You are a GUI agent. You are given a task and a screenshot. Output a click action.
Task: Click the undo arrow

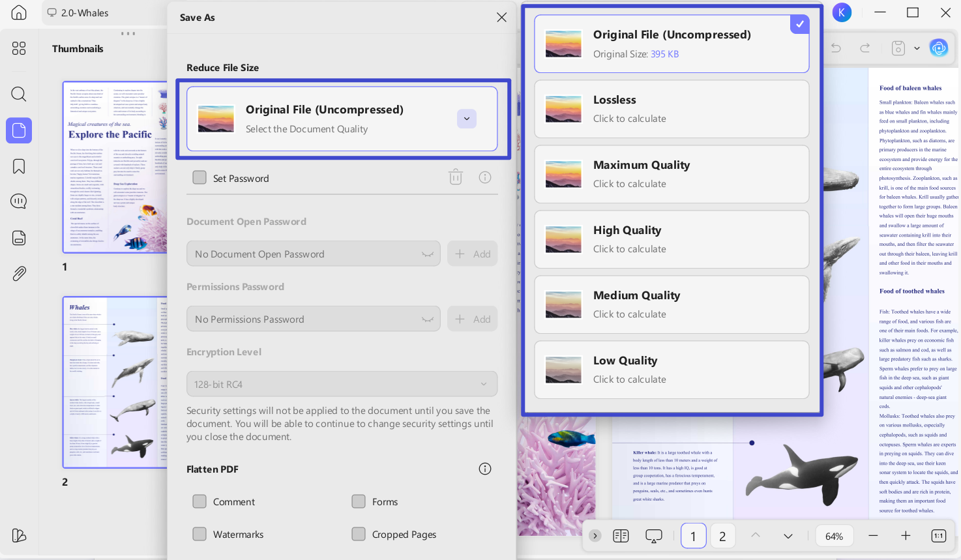(x=836, y=48)
